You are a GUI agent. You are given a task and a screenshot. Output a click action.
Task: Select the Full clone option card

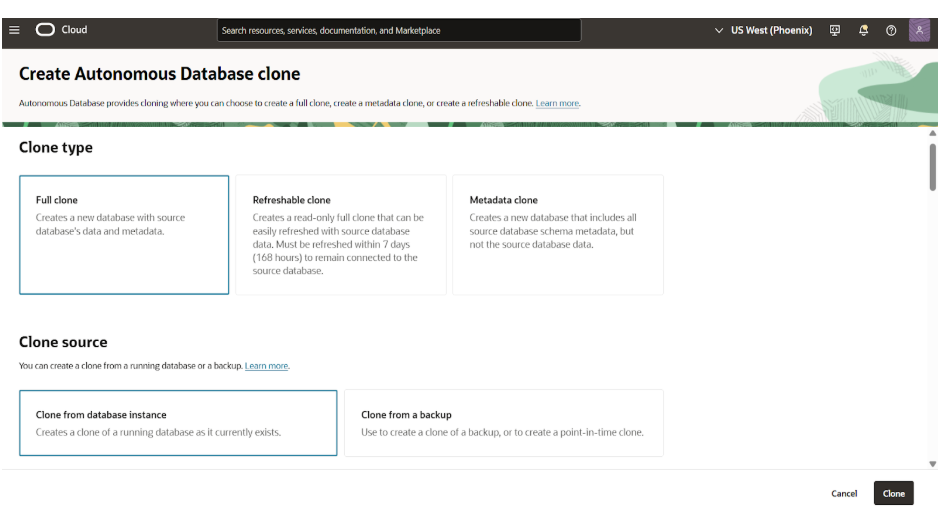[x=124, y=235]
